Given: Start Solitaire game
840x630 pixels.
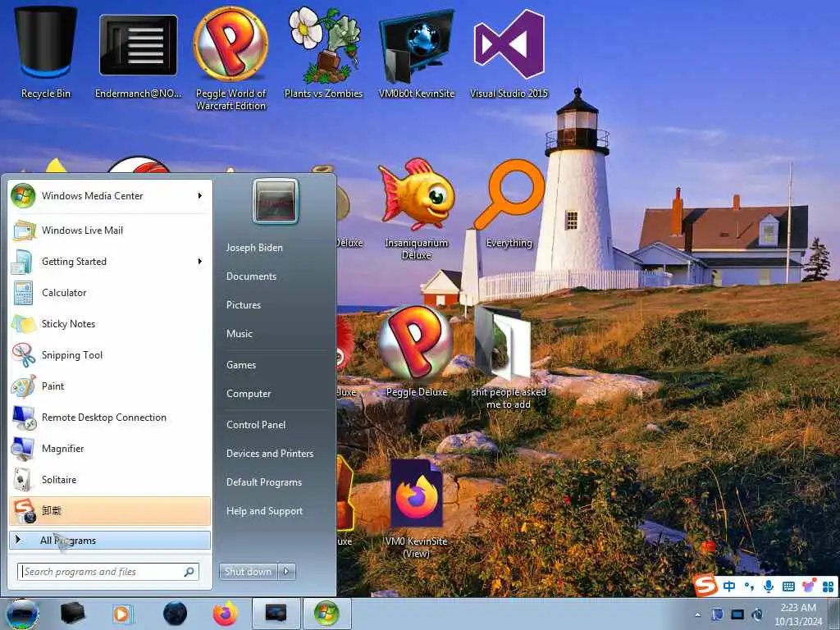Looking at the screenshot, I should tap(109, 479).
